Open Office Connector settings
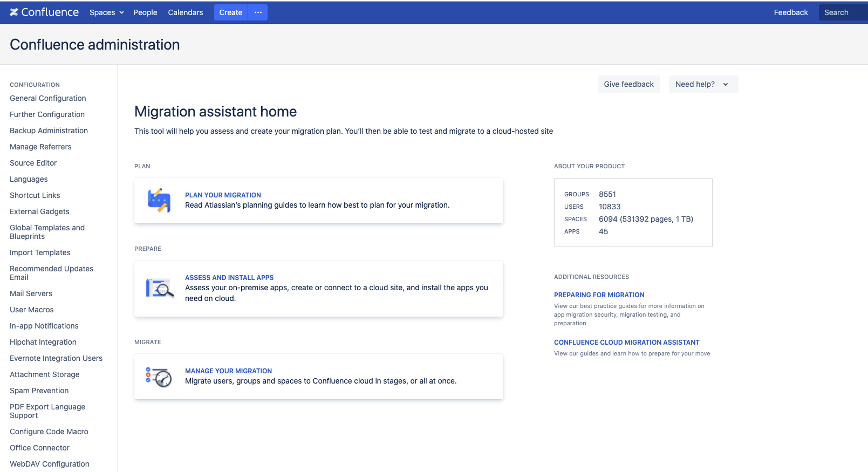This screenshot has width=868, height=472. [39, 448]
